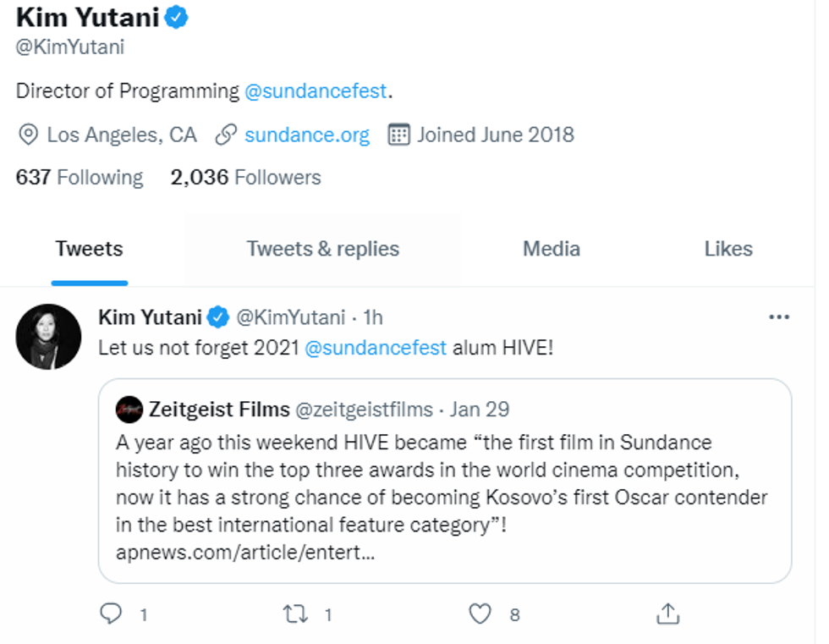Click the verified badge in tweet header
This screenshot has height=644, width=829.
(x=218, y=318)
